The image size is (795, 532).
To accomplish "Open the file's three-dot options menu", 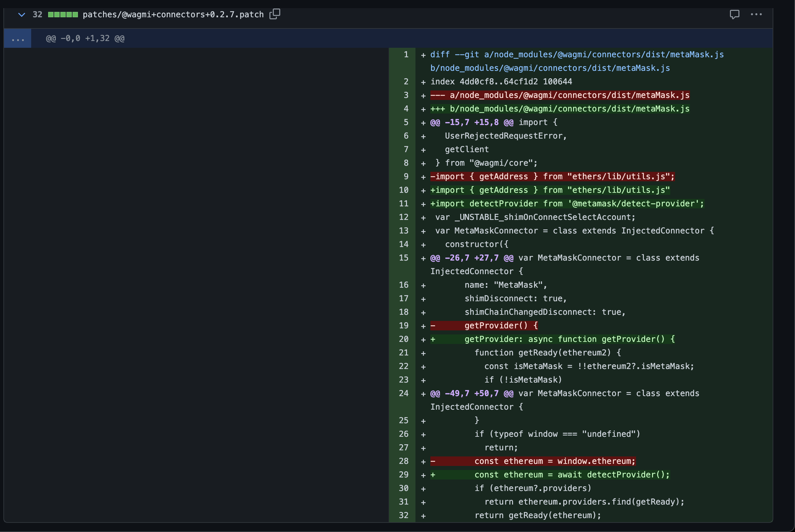I will 756,14.
